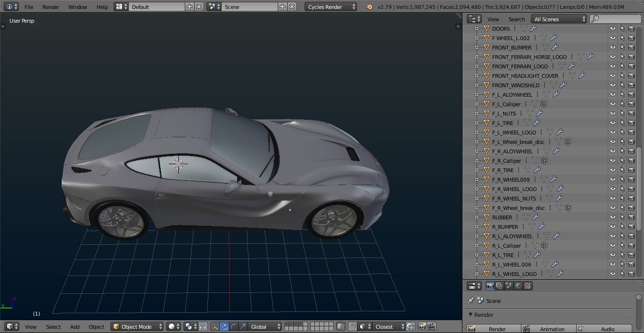Enable the scale manipulator
Viewport: 644px width, 333px height.
(243, 326)
